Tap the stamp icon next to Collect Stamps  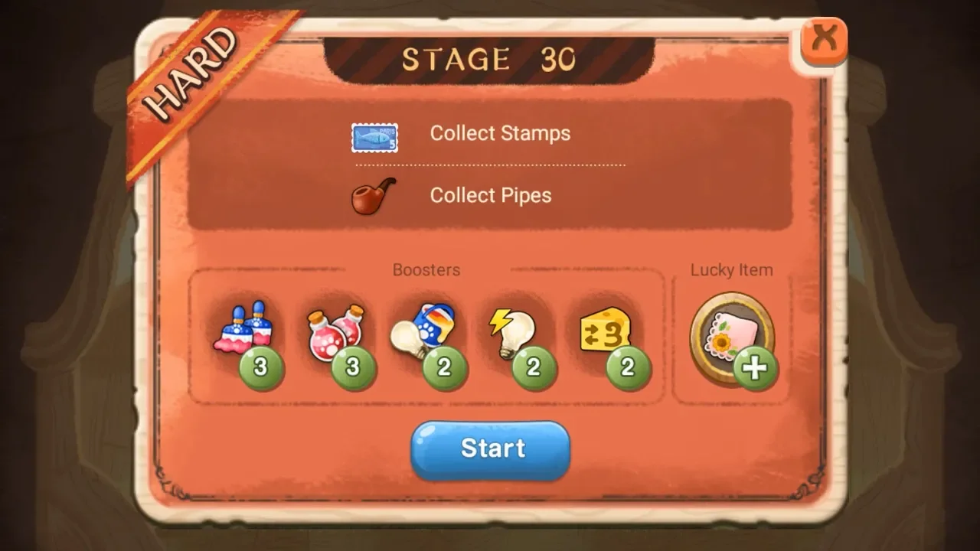[374, 138]
